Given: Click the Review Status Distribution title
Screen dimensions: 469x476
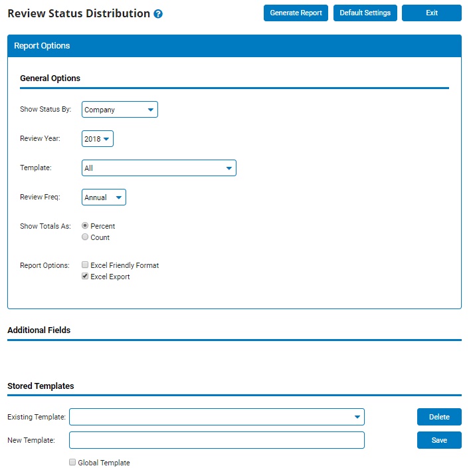Looking at the screenshot, I should point(79,14).
